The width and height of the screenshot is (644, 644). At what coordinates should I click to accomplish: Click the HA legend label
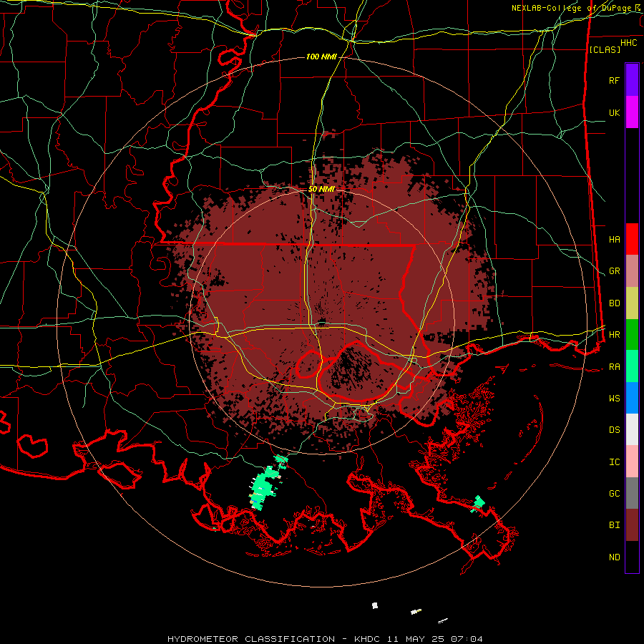point(614,240)
